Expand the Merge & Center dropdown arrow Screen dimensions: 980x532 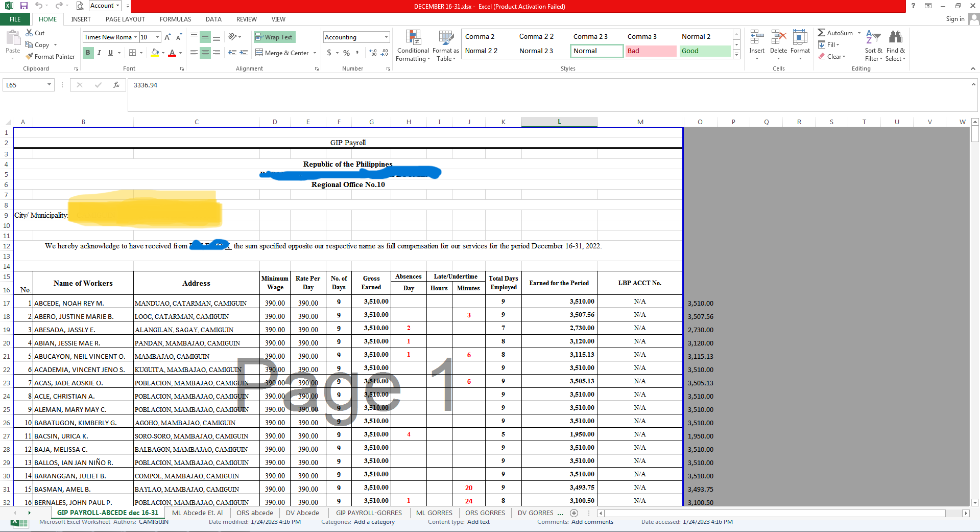315,53
